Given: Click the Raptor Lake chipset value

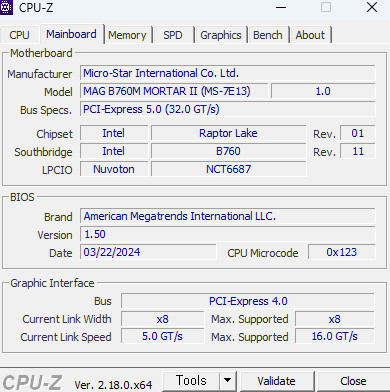Looking at the screenshot, I should click(x=228, y=133).
